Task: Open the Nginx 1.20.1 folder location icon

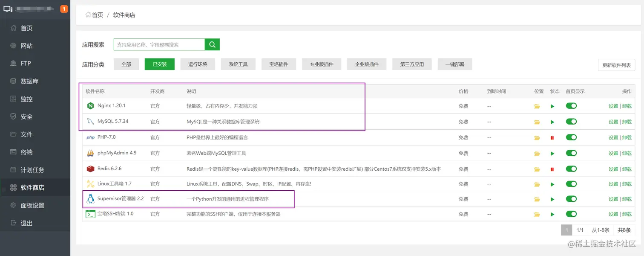Action: point(537,106)
